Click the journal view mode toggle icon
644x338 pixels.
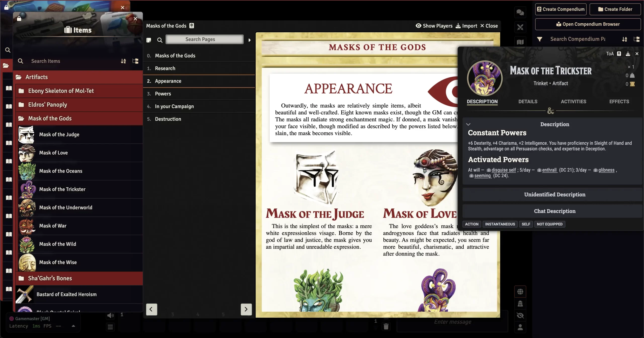(149, 40)
